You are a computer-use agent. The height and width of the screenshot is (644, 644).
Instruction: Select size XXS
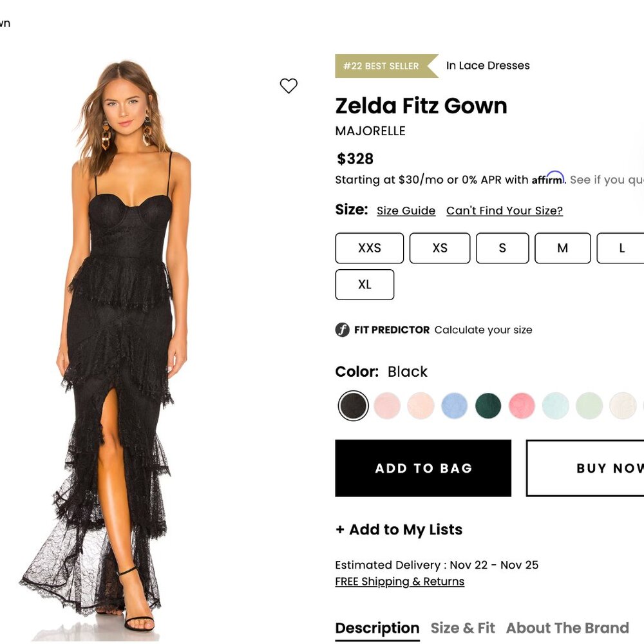coord(369,248)
